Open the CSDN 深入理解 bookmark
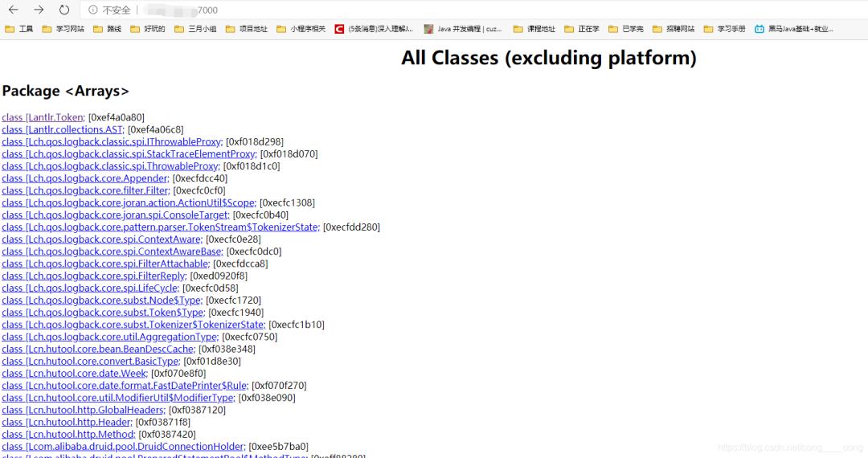 pyautogui.click(x=375, y=29)
